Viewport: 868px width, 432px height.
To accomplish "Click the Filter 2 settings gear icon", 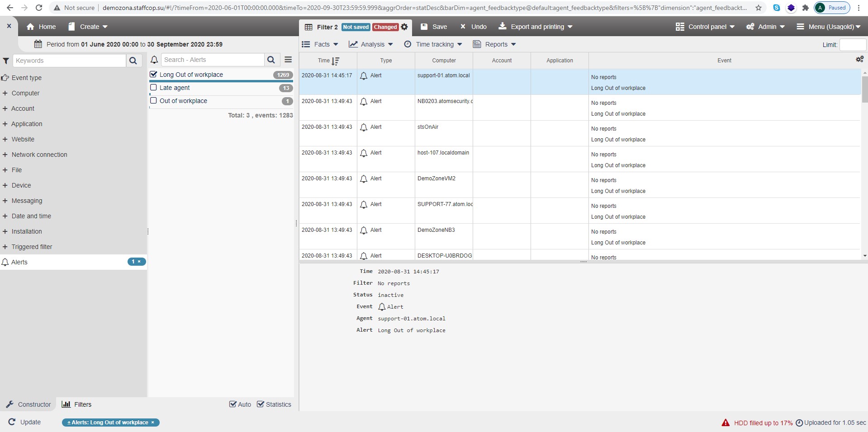I will click(x=404, y=27).
